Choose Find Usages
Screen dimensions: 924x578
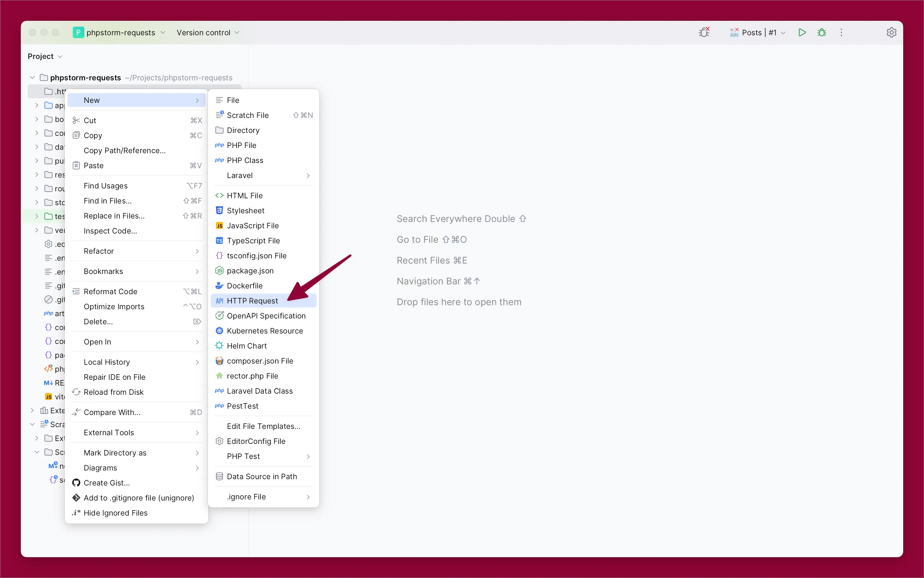click(137, 186)
